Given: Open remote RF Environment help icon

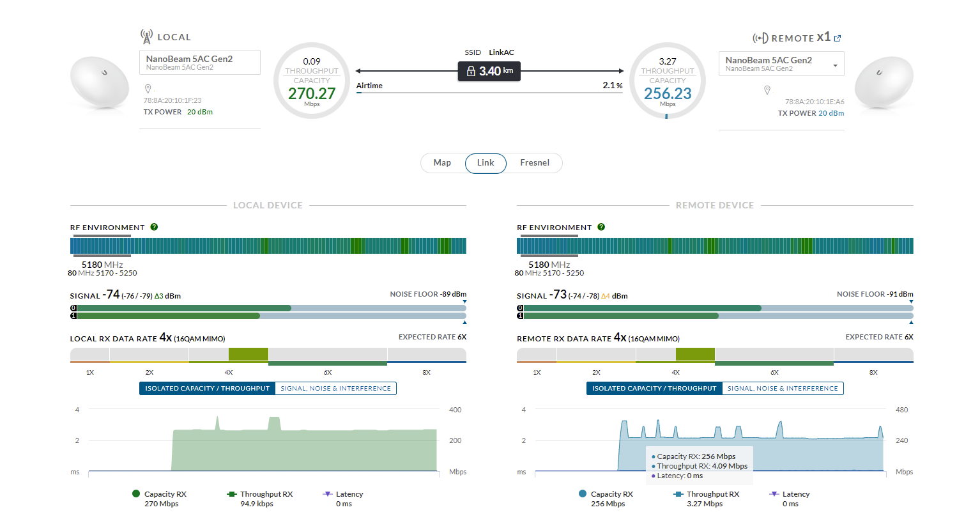Looking at the screenshot, I should 601,227.
